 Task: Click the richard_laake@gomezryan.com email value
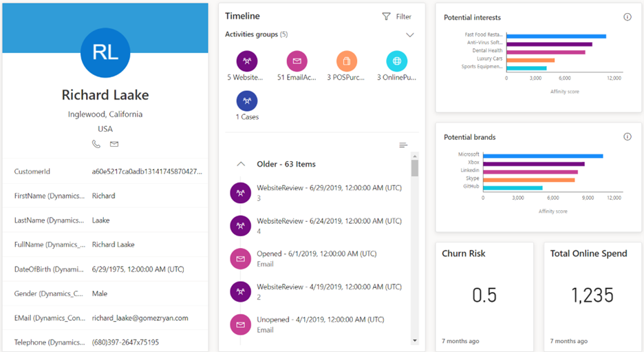click(140, 318)
